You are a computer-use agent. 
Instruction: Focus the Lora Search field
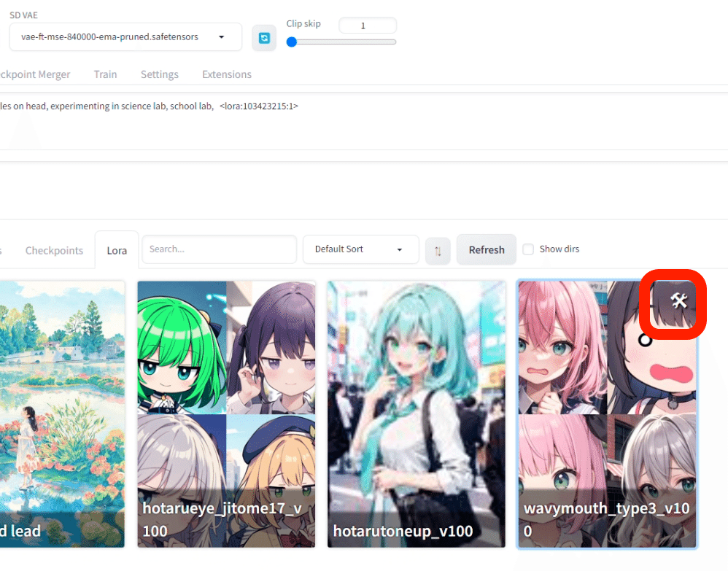[219, 249]
